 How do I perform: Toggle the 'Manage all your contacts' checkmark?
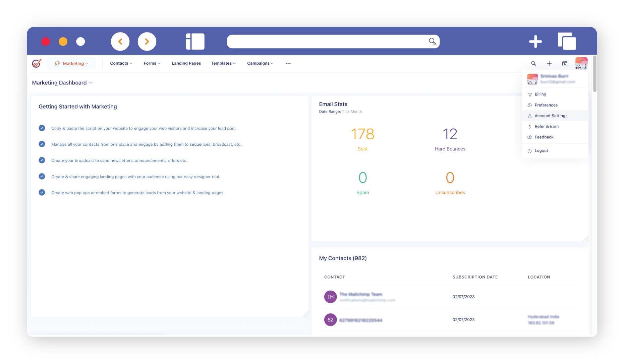point(42,144)
